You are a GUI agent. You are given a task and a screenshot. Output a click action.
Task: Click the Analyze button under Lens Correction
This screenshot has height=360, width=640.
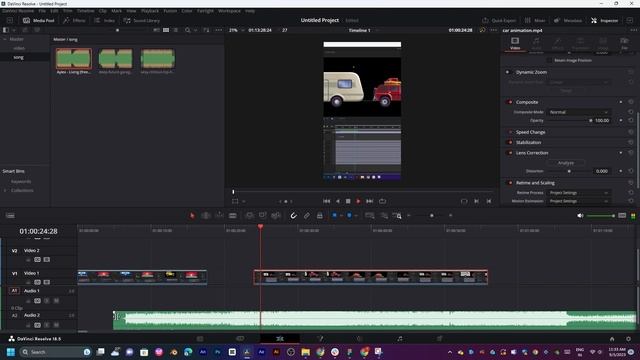566,163
